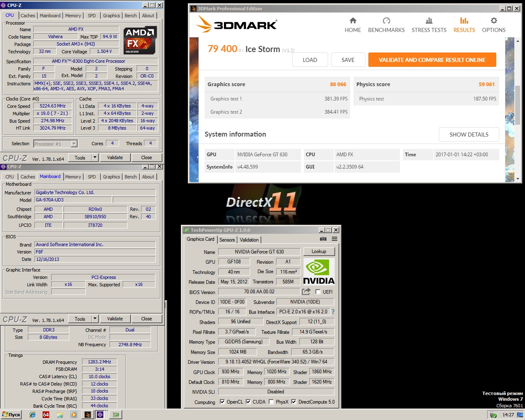Screen dimensions: 525x420
Task: Click Safely Remove Hardware tray icon
Action: tap(493, 415)
